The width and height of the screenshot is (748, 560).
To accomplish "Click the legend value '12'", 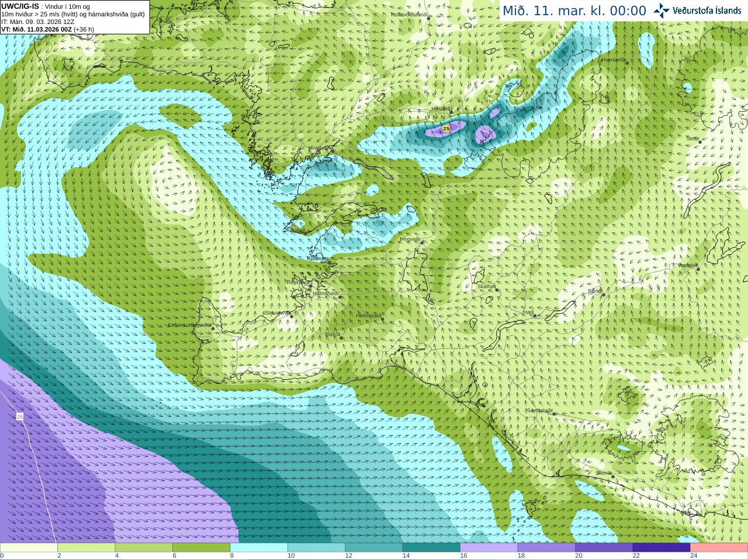I will point(348,556).
